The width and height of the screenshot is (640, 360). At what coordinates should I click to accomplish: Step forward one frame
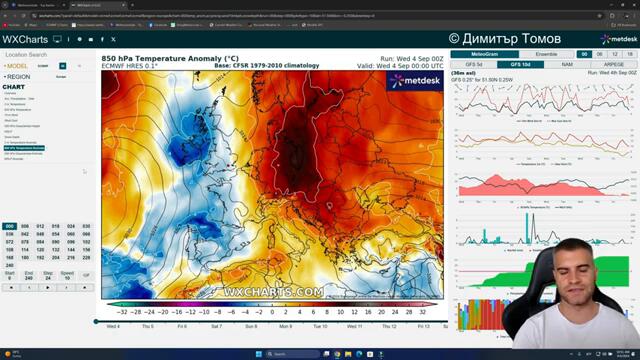coord(67,288)
